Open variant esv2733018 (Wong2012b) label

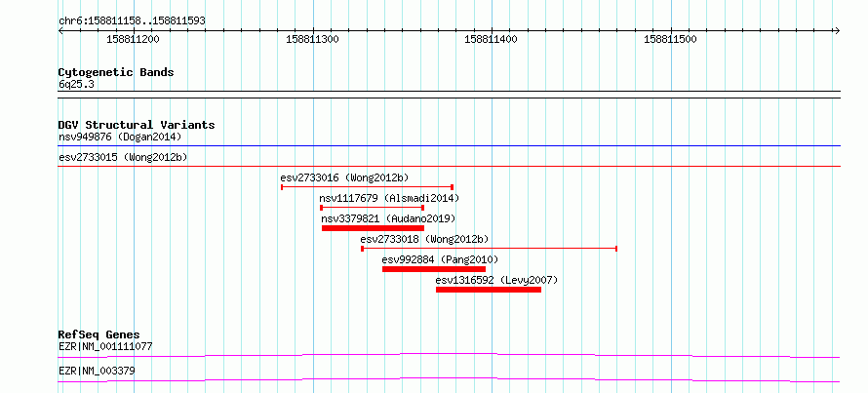coord(424,239)
